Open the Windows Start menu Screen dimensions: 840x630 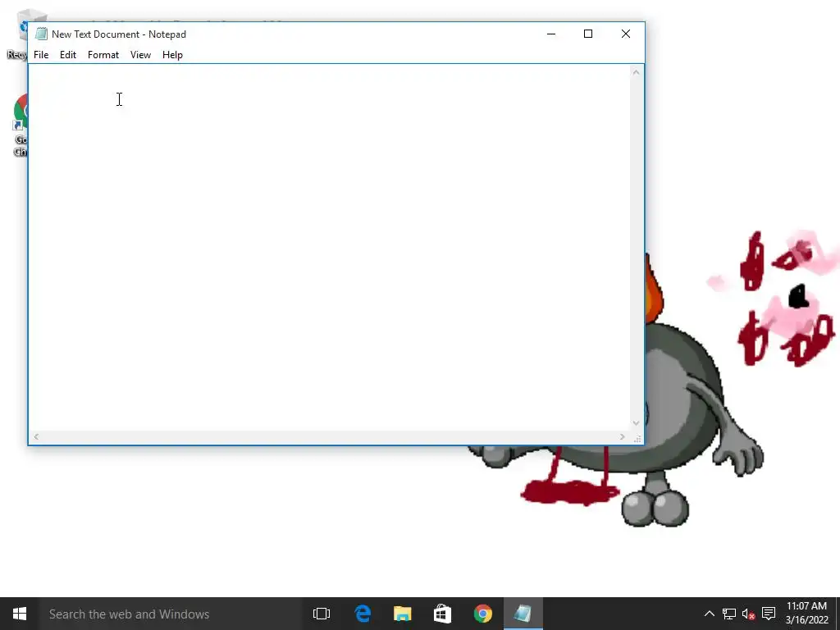(x=20, y=614)
